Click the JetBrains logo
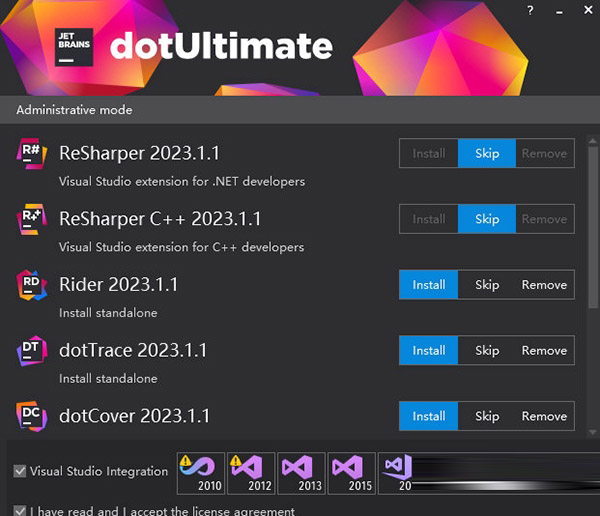 coord(75,46)
